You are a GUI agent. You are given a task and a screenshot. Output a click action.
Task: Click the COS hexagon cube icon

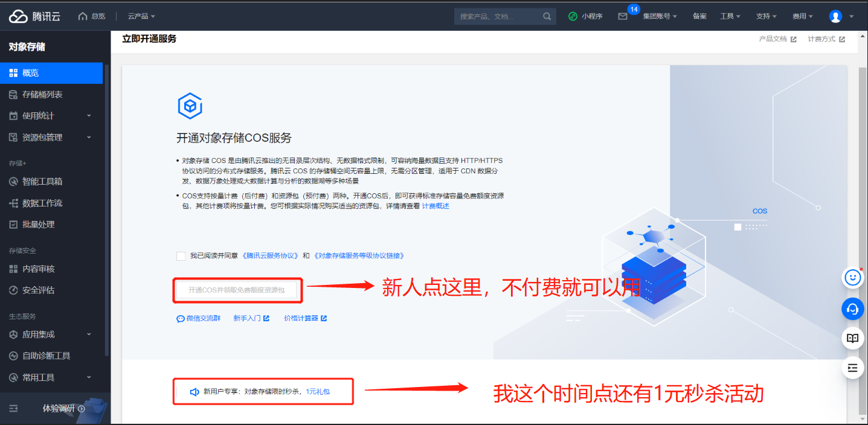(190, 106)
